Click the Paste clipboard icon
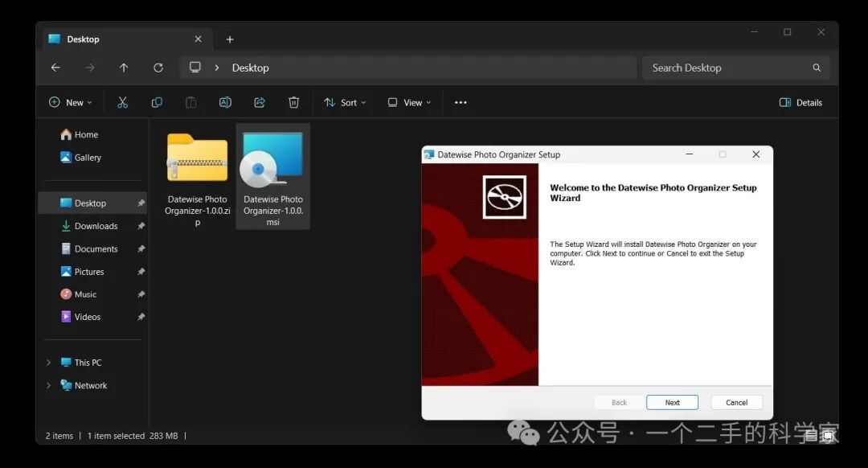Screen dimensions: 868x468 coord(191,102)
